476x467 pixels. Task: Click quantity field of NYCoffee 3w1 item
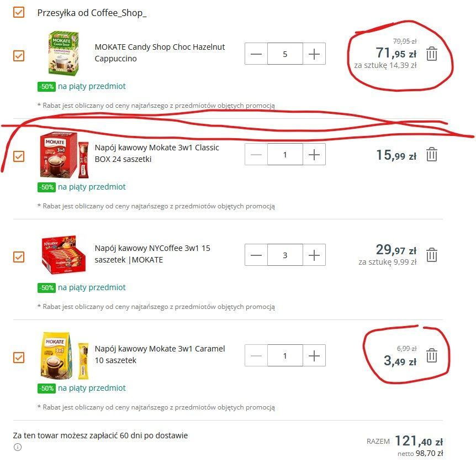[x=285, y=255]
